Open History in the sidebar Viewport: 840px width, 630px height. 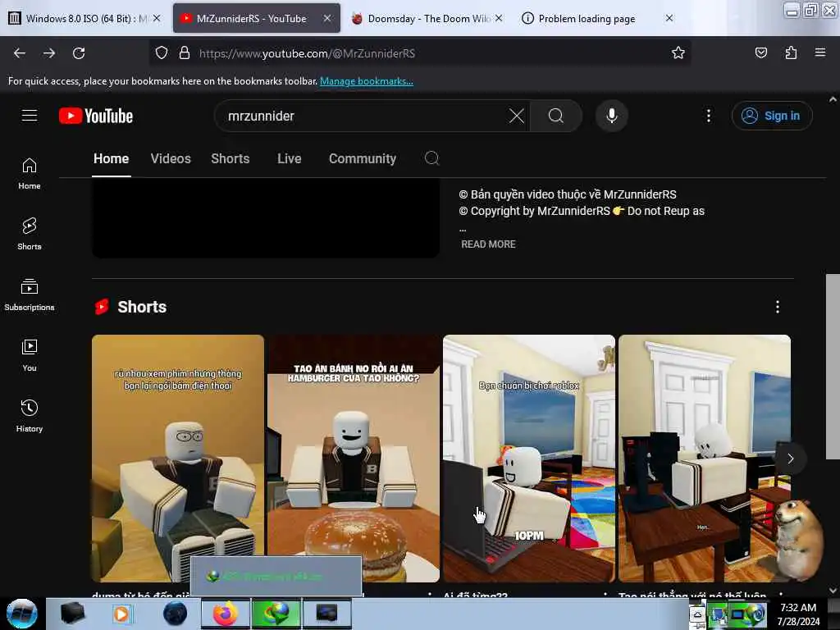[x=30, y=416]
